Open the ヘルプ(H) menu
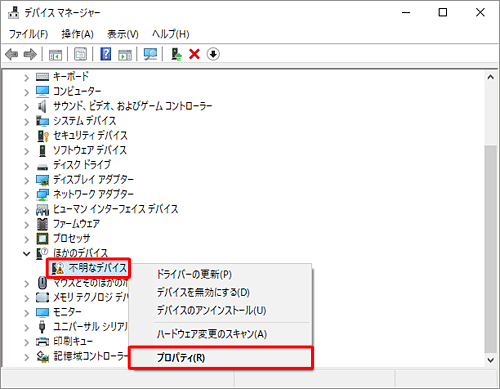The height and width of the screenshot is (389, 500). 171,34
